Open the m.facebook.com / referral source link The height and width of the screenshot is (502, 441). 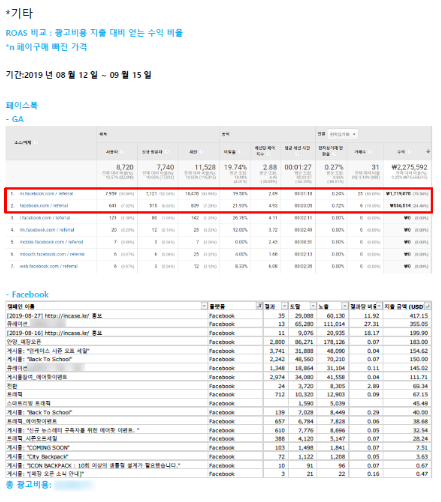[x=46, y=194]
